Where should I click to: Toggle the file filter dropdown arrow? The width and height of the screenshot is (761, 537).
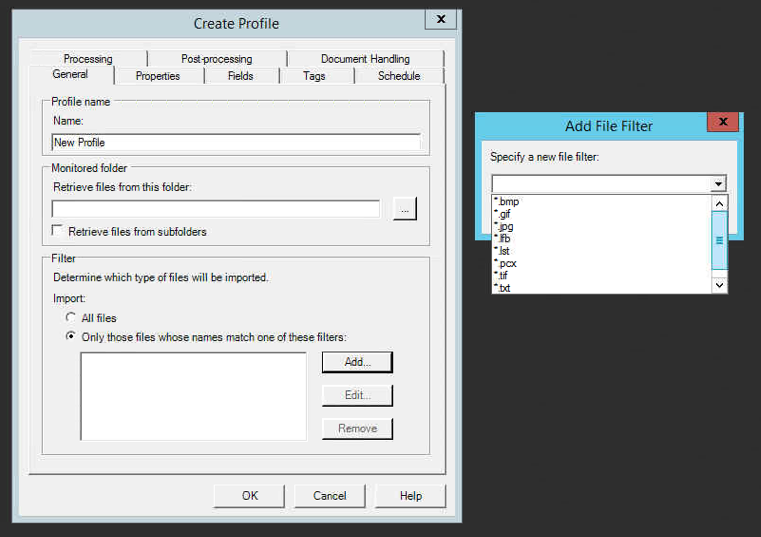point(718,184)
